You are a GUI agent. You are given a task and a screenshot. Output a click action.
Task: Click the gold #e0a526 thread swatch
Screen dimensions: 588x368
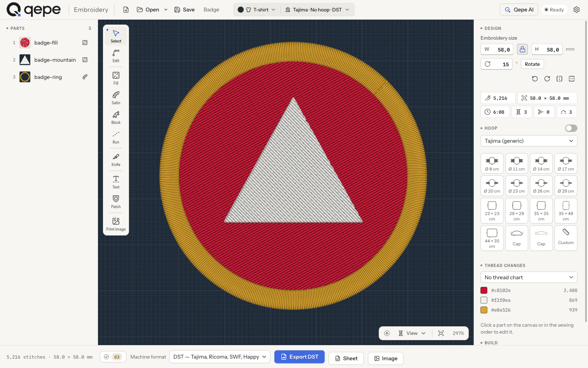coord(484,310)
